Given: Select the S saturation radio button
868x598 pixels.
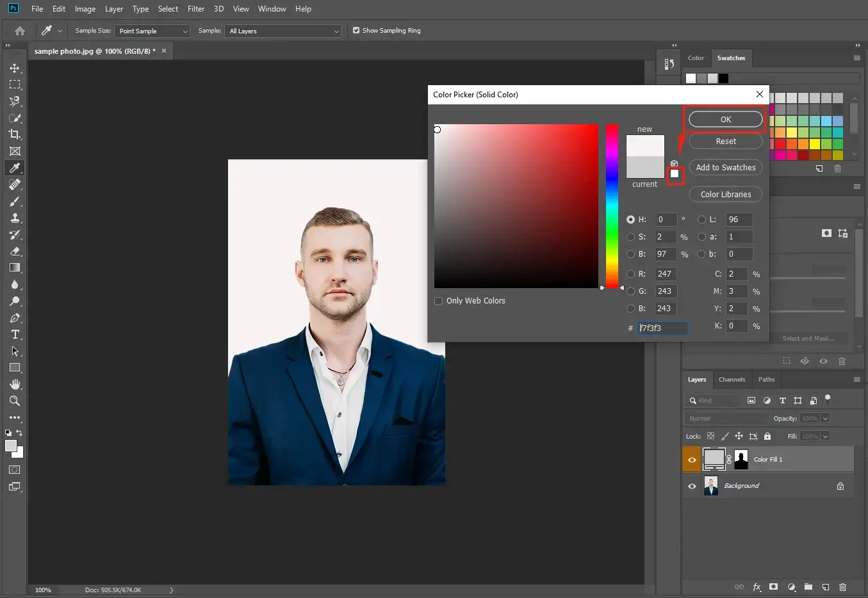Looking at the screenshot, I should [x=630, y=237].
